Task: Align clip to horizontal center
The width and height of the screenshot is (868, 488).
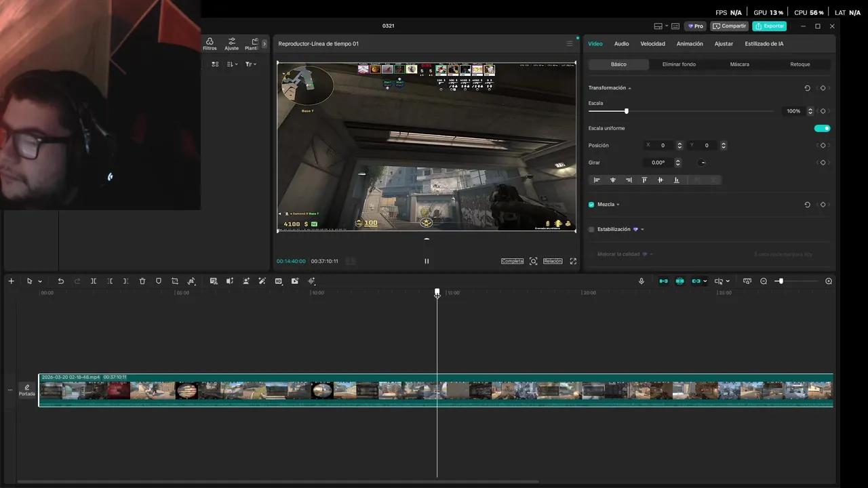Action: point(613,180)
